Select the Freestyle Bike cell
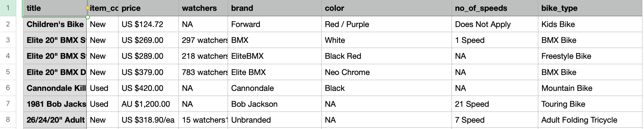 590,56
